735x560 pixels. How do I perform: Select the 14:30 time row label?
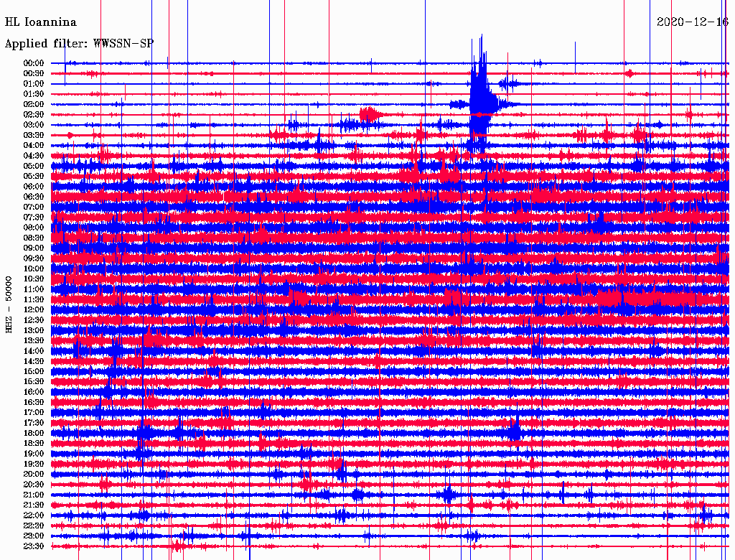tap(34, 361)
